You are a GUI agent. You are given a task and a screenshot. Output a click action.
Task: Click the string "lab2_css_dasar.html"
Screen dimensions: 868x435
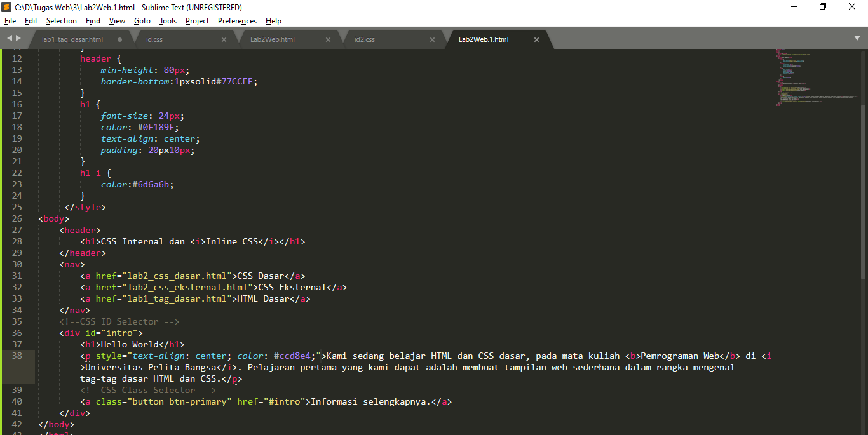point(177,276)
